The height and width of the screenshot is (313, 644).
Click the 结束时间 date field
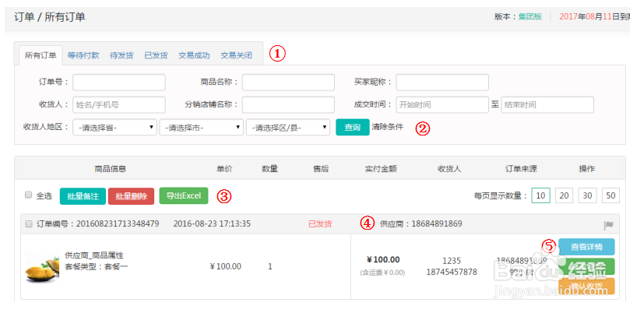tap(547, 105)
